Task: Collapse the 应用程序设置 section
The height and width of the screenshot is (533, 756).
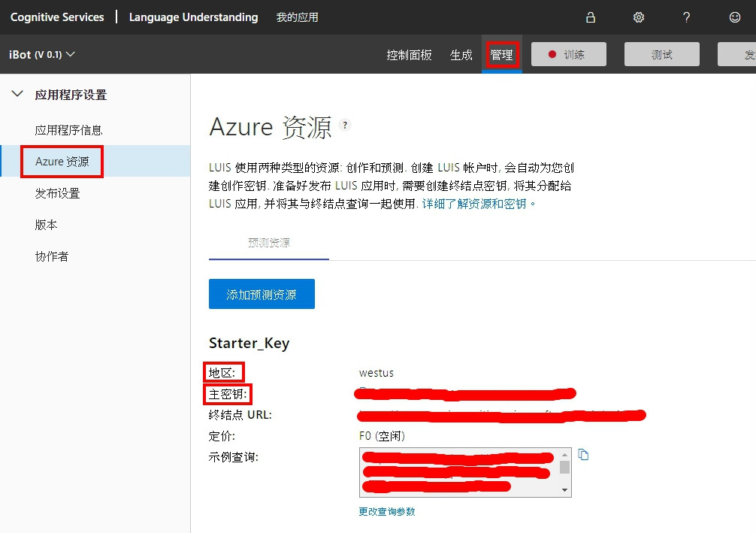Action: [17, 94]
